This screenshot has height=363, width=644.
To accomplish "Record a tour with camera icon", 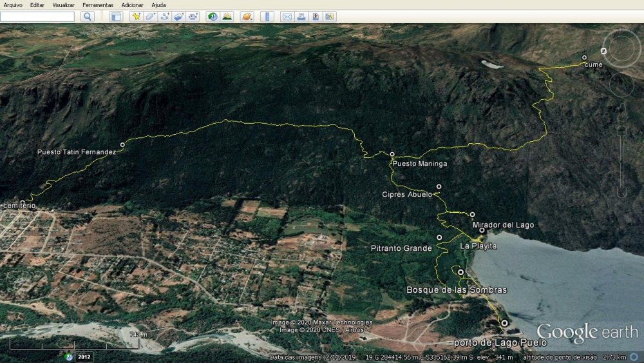I will tap(193, 17).
